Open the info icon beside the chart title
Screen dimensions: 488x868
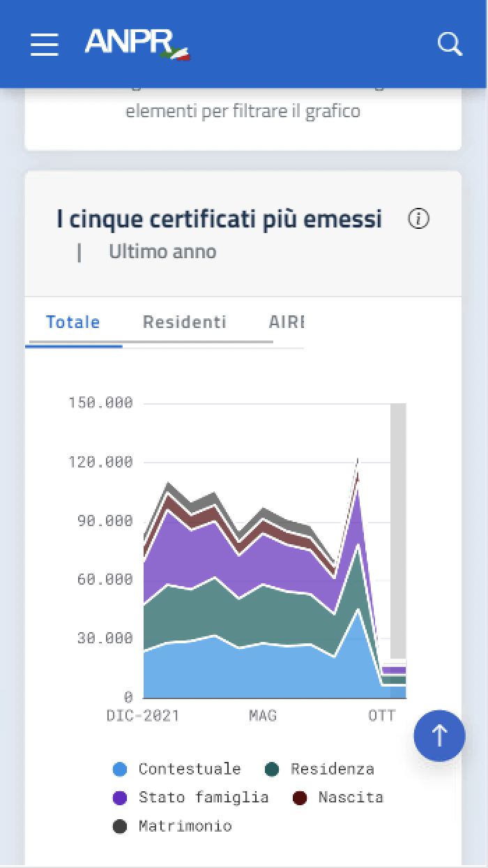click(418, 218)
